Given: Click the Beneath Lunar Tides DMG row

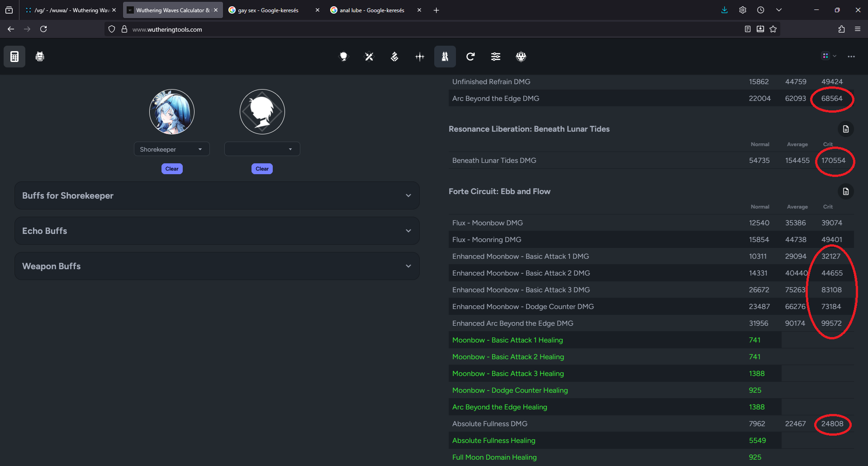Looking at the screenshot, I should tap(651, 160).
